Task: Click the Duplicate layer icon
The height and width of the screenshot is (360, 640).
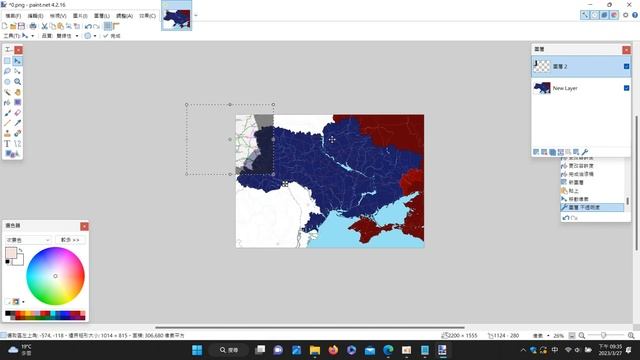Action: pyautogui.click(x=552, y=152)
